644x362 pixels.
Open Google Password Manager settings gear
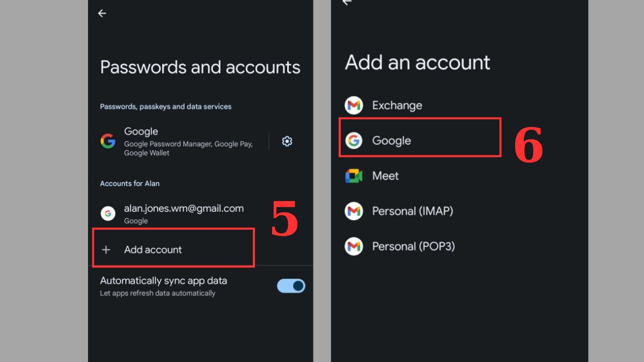(x=287, y=141)
